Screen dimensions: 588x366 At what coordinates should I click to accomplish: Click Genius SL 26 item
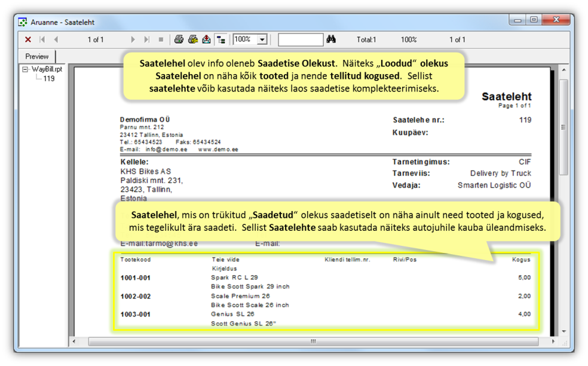pos(232,314)
